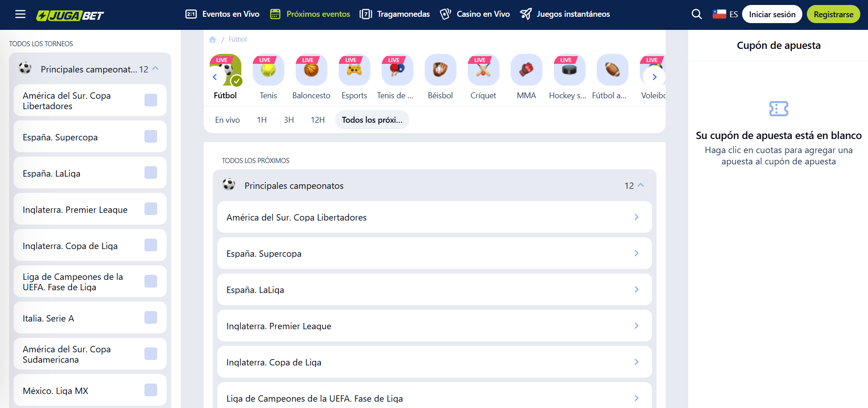868x408 pixels.
Task: Click the Registrarse button
Action: point(833,14)
